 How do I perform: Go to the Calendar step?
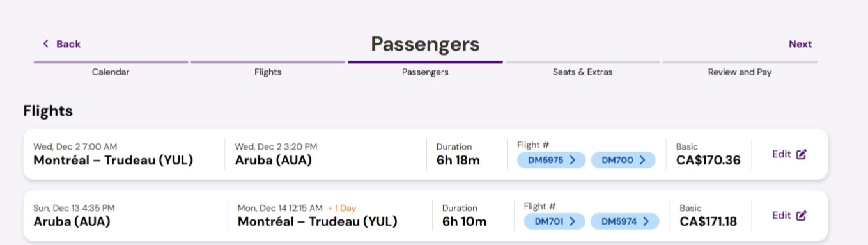111,72
